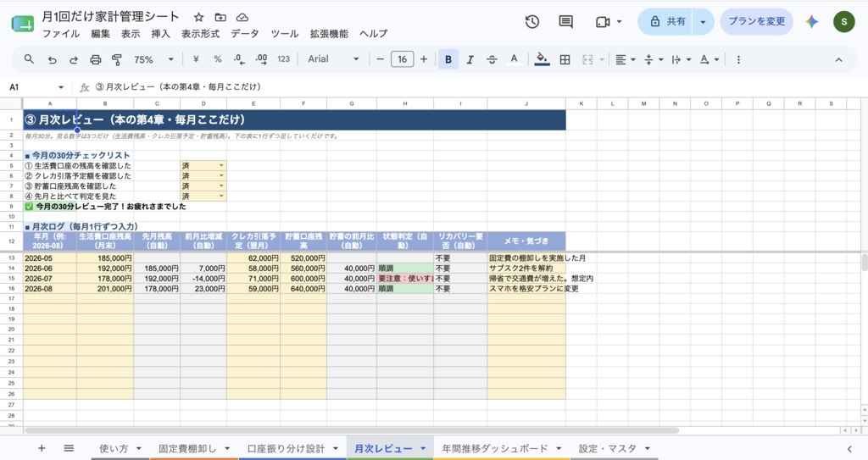Screen dimensions: 868x460
Task: Open text rotation dropdown
Action: (x=709, y=59)
